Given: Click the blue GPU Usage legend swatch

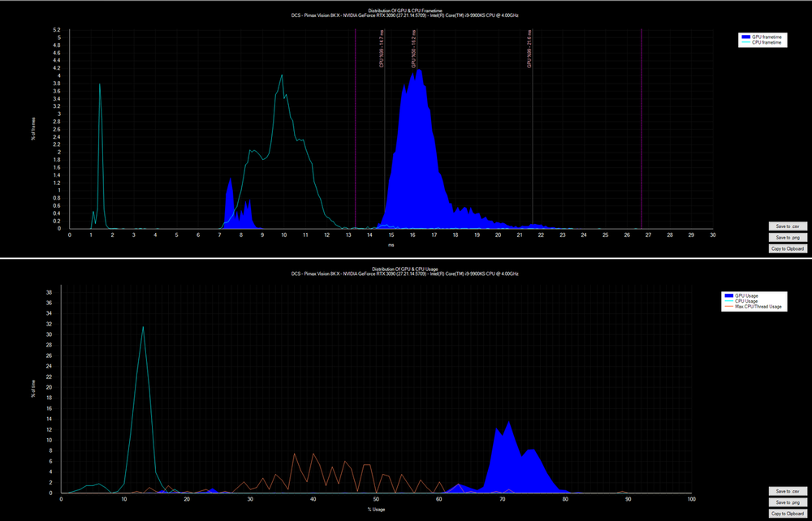Looking at the screenshot, I should click(x=728, y=295).
